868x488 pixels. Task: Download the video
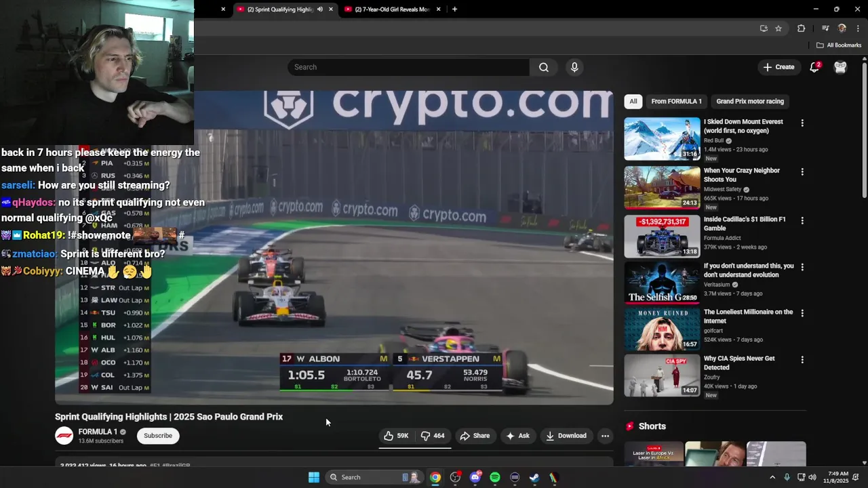566,436
